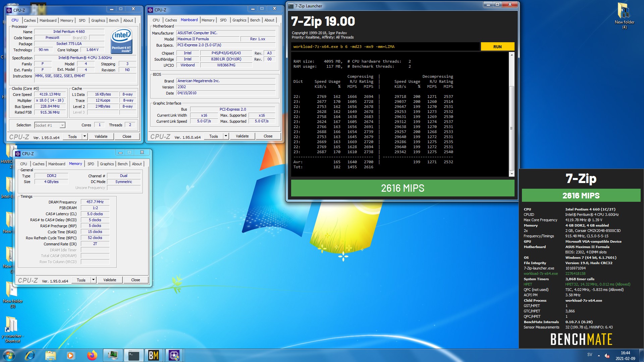Open New folder (4) desktop icon
Viewport: 644px width, 362px height.
tap(624, 16)
